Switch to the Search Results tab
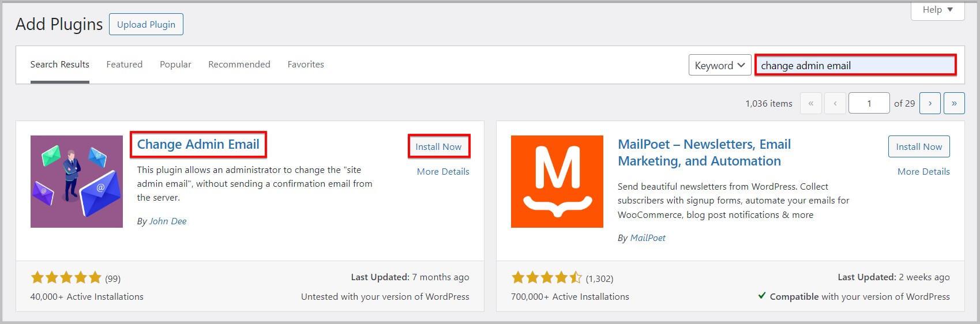980x324 pixels. (x=60, y=65)
